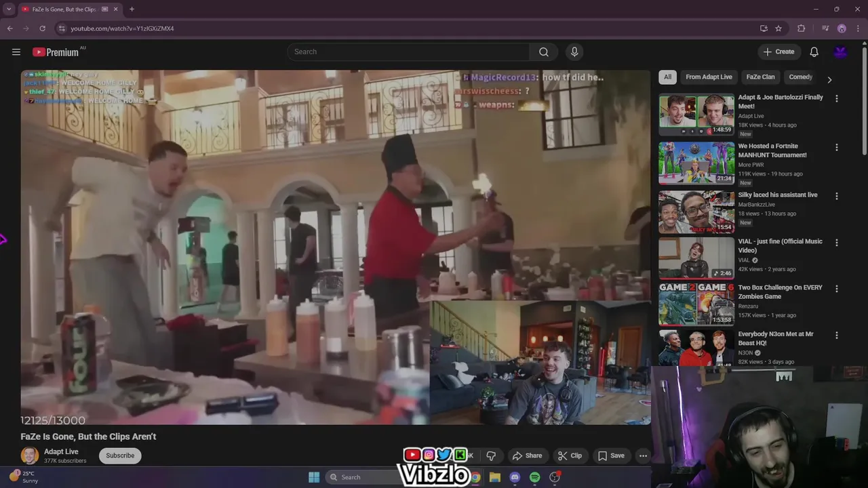This screenshot has width=868, height=488.
Task: Open options for Everybody N3on Met video
Action: tap(836, 335)
